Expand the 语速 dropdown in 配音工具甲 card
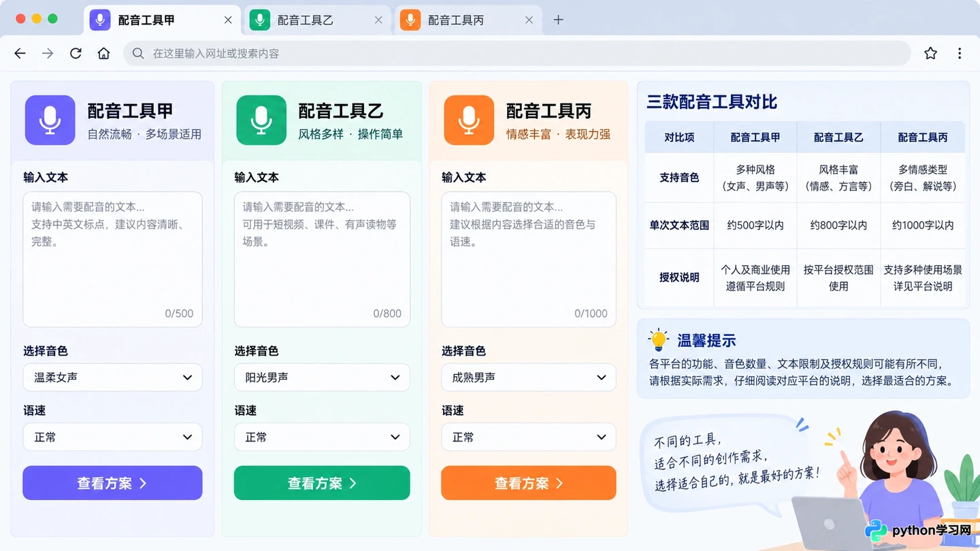The height and width of the screenshot is (551, 980). pos(112,437)
